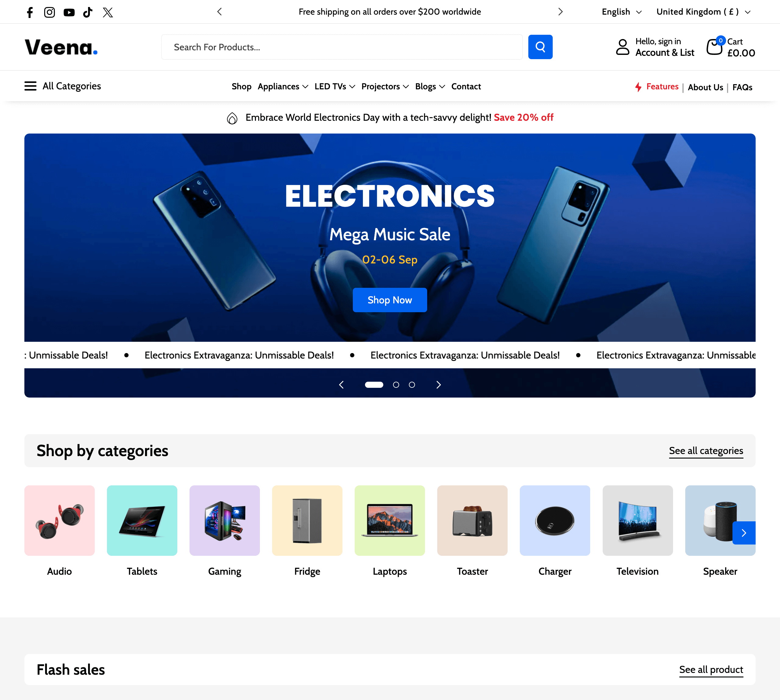This screenshot has height=700, width=780.
Task: Click the Shop Now banner button
Action: [x=390, y=300]
